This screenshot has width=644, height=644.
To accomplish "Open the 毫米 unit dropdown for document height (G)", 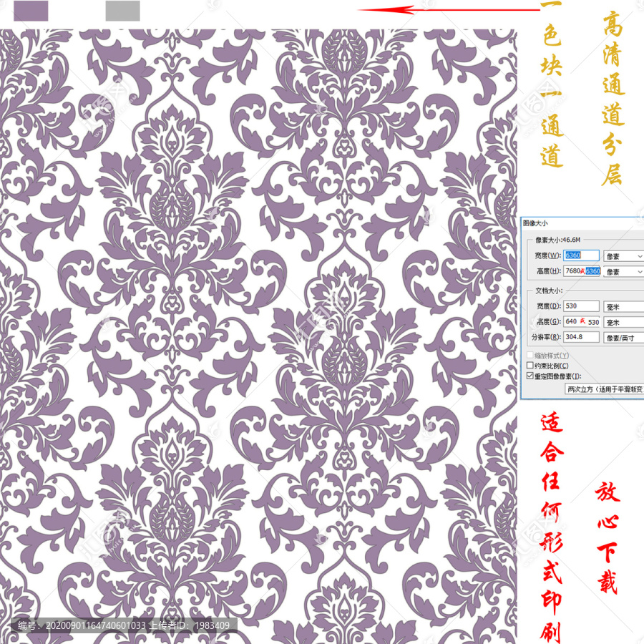I will coord(623,323).
